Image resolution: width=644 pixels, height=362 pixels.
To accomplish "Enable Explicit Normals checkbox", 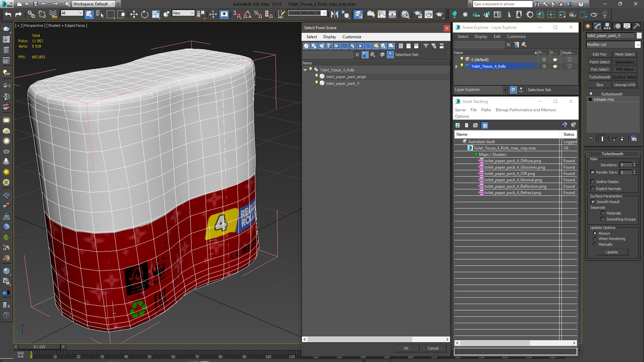I will (592, 189).
